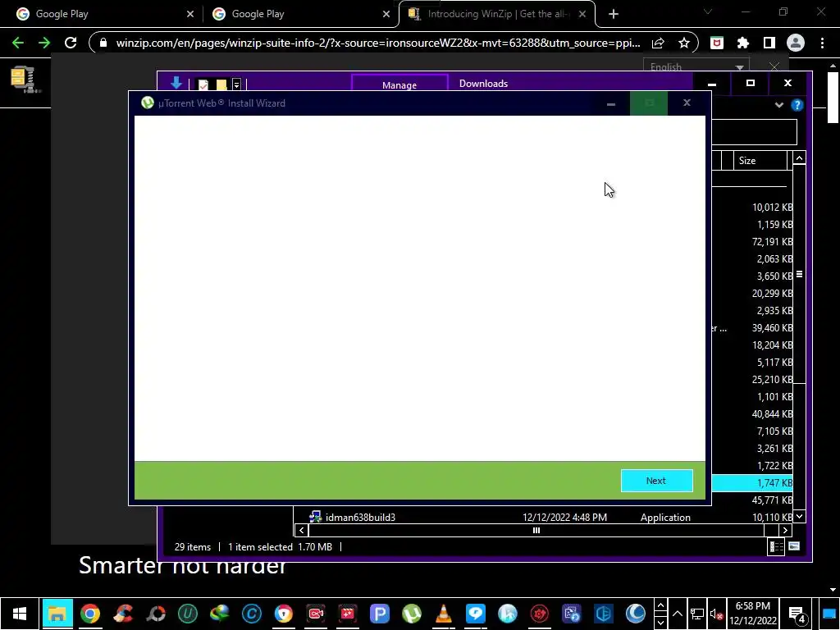Image resolution: width=840 pixels, height=630 pixels.
Task: Select the Introducing WinZip browser tab
Action: [x=497, y=14]
